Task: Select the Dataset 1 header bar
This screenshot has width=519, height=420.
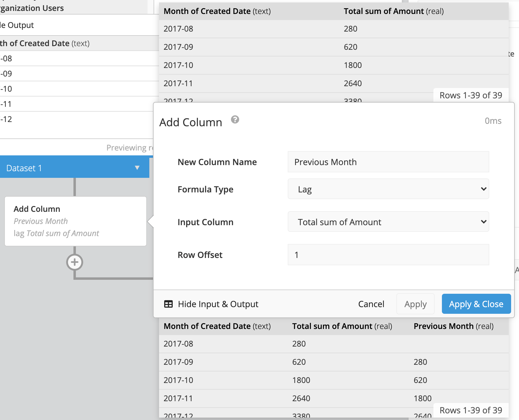Action: pos(75,167)
